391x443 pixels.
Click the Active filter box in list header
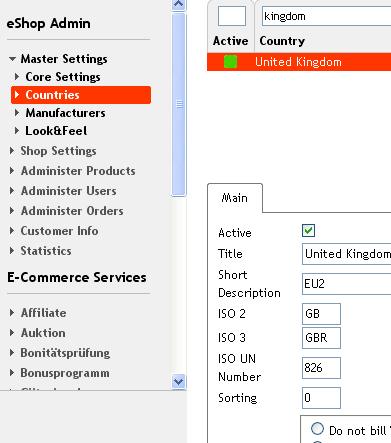click(x=232, y=16)
